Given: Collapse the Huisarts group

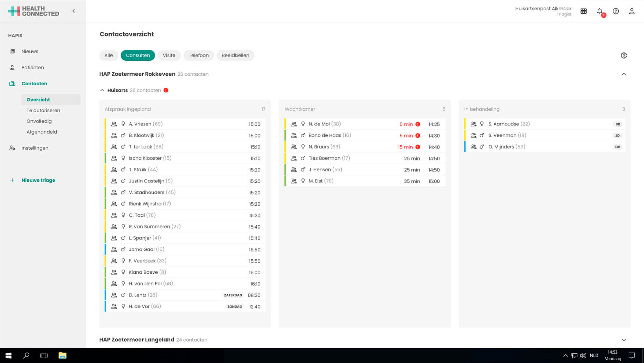Looking at the screenshot, I should click(102, 90).
